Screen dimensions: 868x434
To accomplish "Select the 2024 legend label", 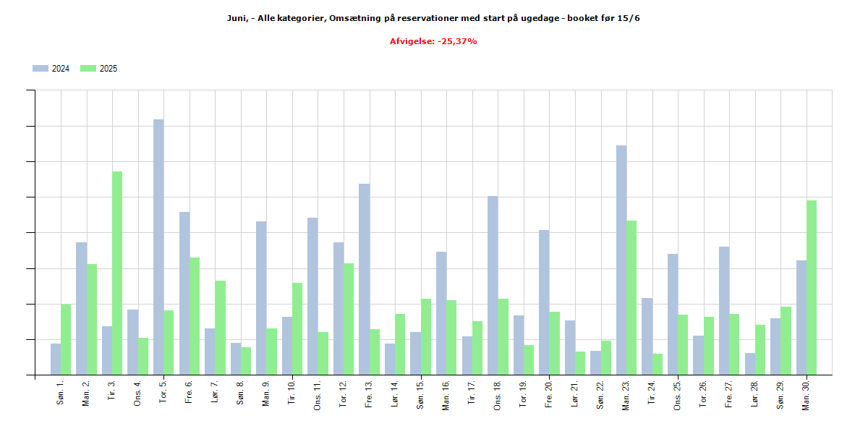I will [x=61, y=69].
